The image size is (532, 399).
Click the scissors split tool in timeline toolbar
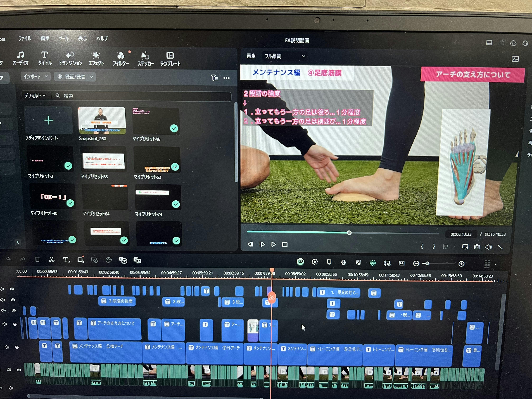(51, 260)
